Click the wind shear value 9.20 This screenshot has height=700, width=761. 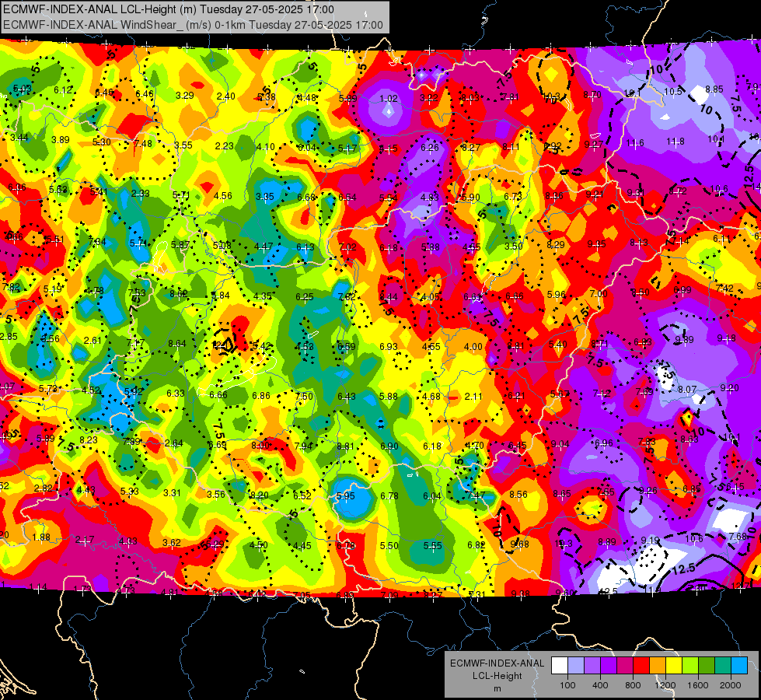(729, 387)
